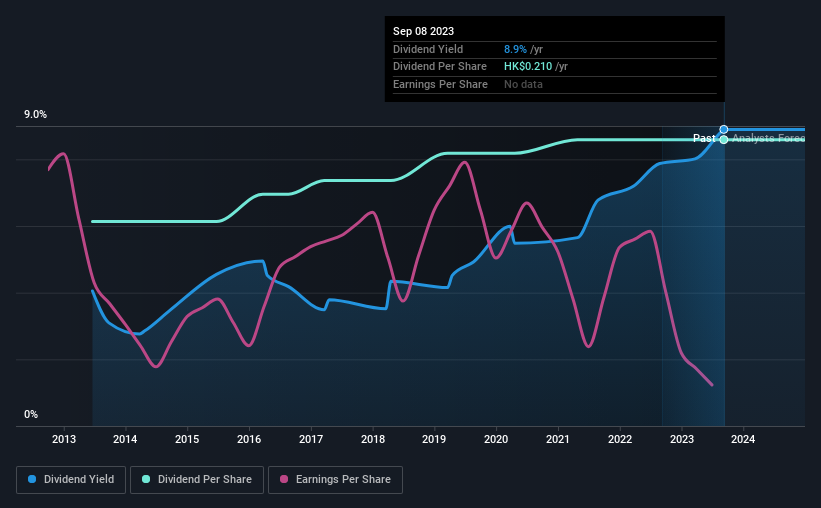The height and width of the screenshot is (508, 821).
Task: Click the 9.0% y-axis label
Action: click(35, 115)
